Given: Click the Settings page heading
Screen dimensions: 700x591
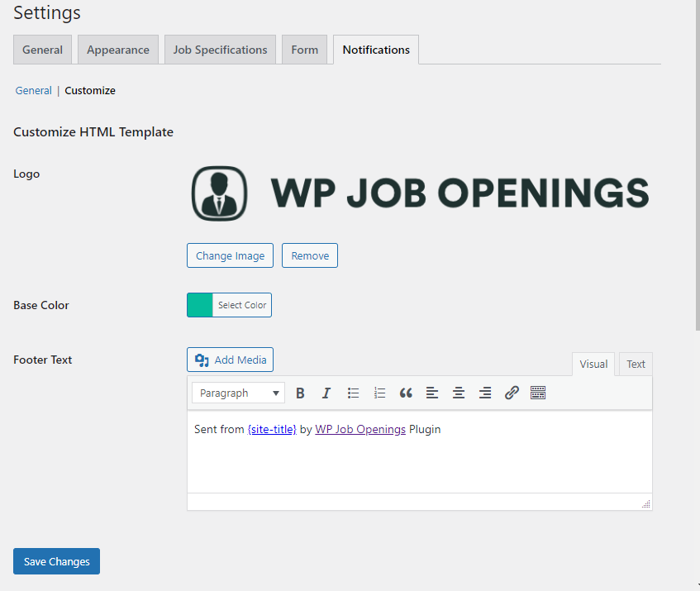Looking at the screenshot, I should [x=47, y=12].
